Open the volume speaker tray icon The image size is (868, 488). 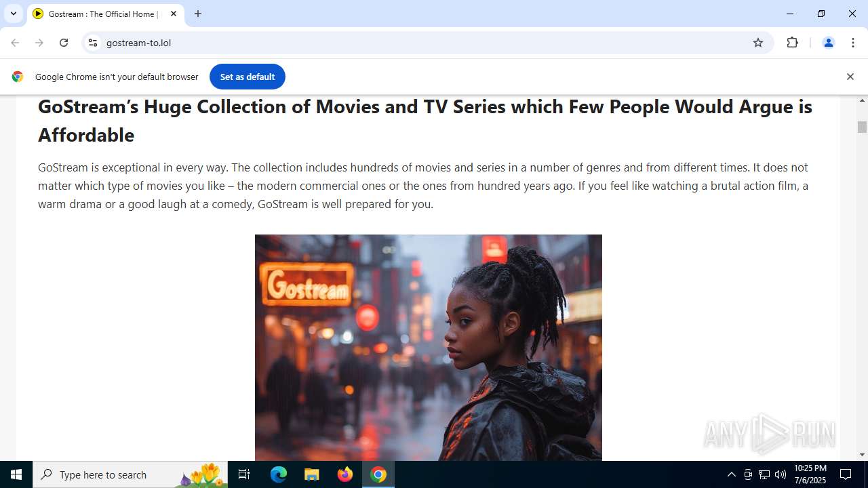781,474
